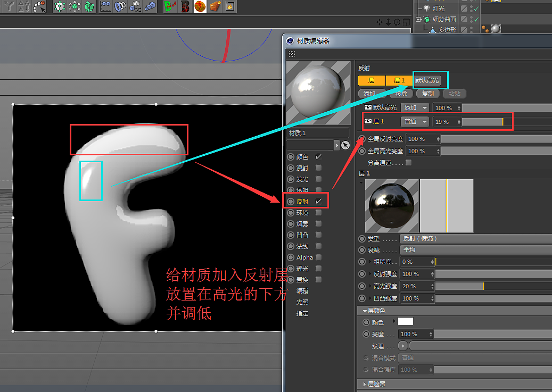Click the polygon object triangle icon

pos(433,30)
